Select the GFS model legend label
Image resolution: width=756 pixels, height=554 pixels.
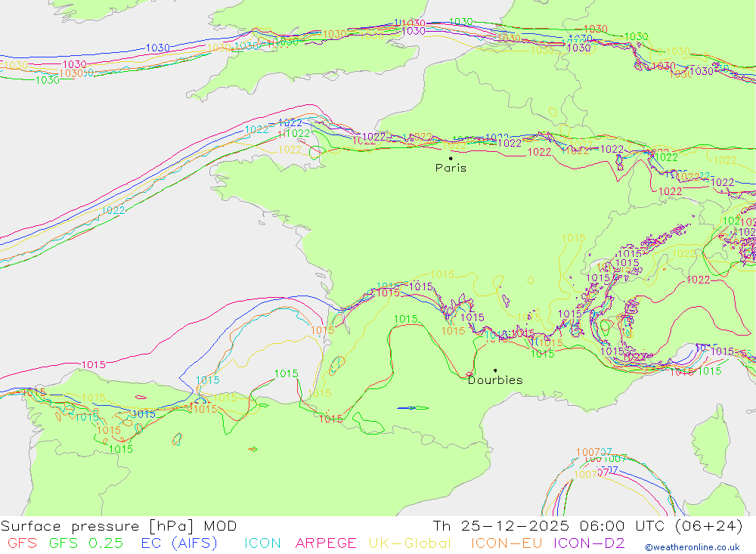(22, 543)
